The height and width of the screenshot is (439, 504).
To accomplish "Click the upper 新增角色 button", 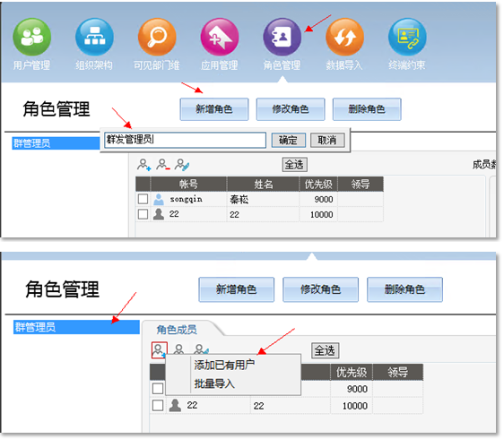I will click(x=214, y=109).
